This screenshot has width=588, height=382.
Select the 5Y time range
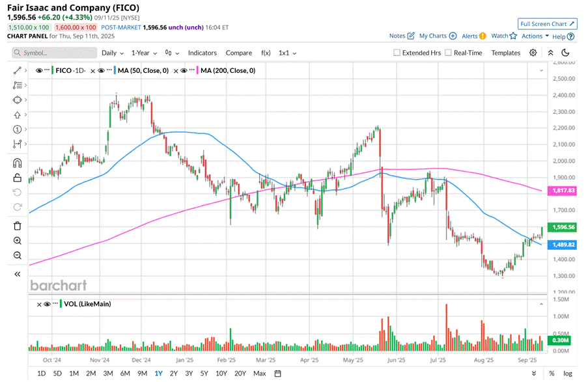(204, 374)
